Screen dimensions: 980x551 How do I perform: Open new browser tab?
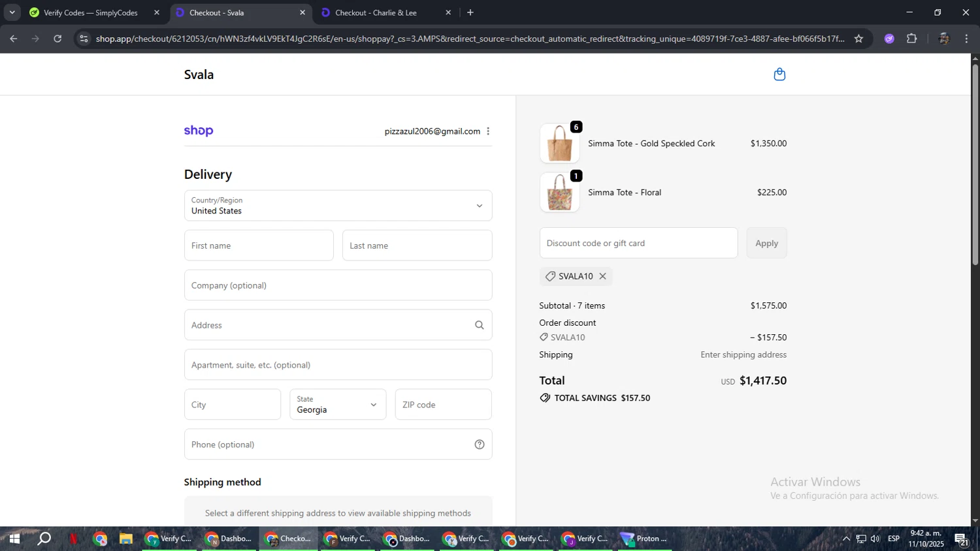click(470, 12)
